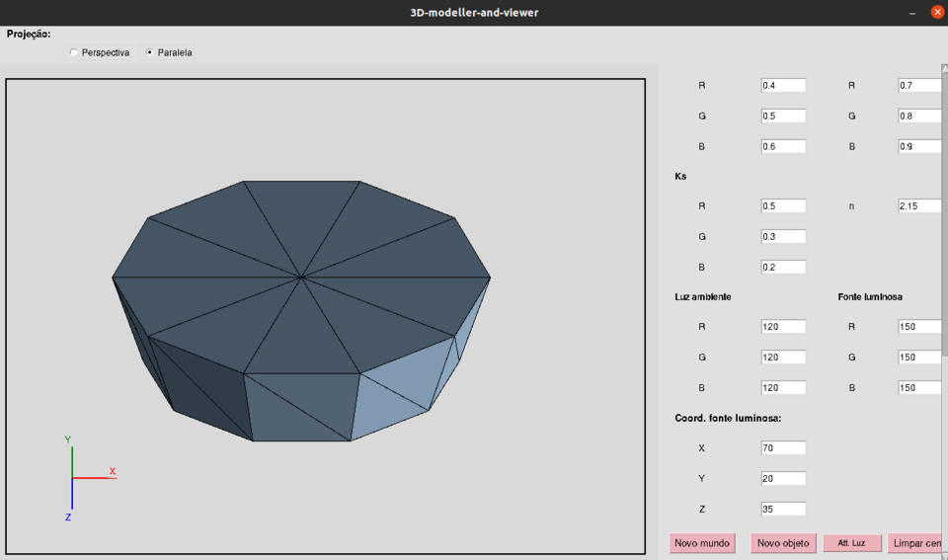Select the Paralela projection radio button
The height and width of the screenshot is (560, 948).
(x=150, y=52)
